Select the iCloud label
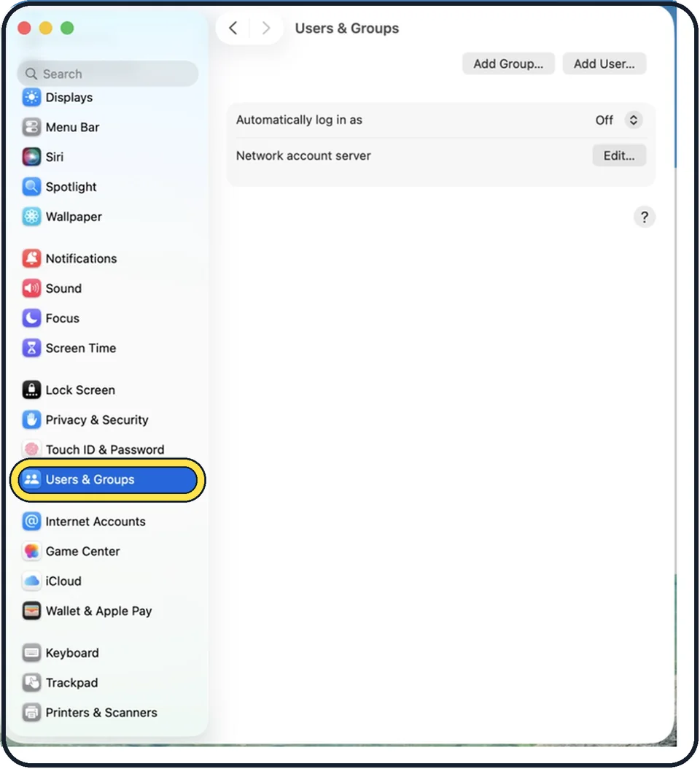 point(63,581)
